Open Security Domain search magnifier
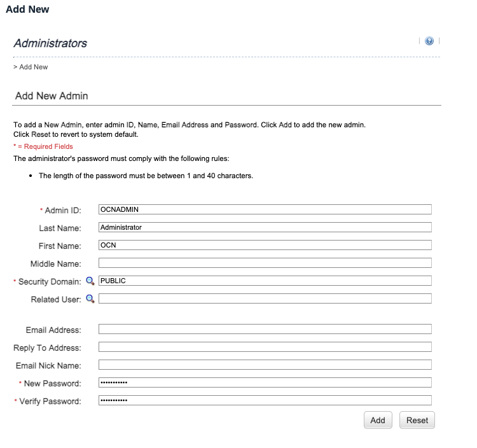Viewport: 477px width, 448px height. click(90, 281)
